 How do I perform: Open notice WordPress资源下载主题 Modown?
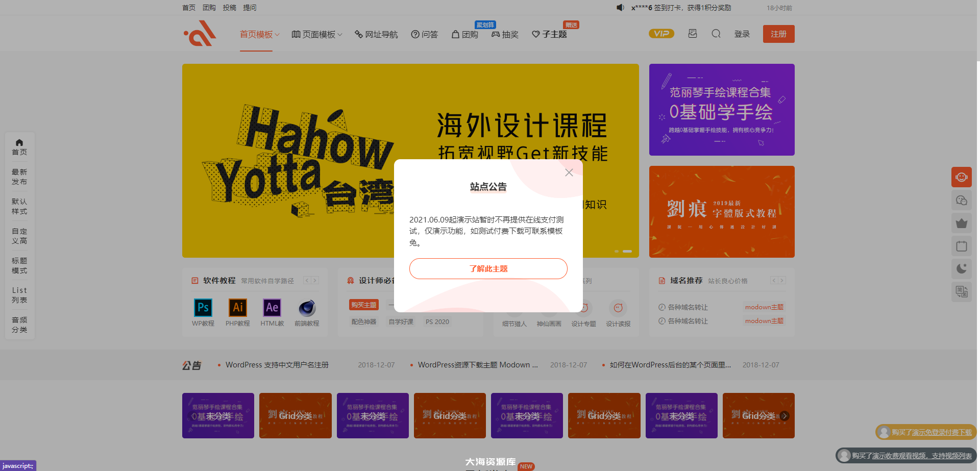pyautogui.click(x=478, y=365)
